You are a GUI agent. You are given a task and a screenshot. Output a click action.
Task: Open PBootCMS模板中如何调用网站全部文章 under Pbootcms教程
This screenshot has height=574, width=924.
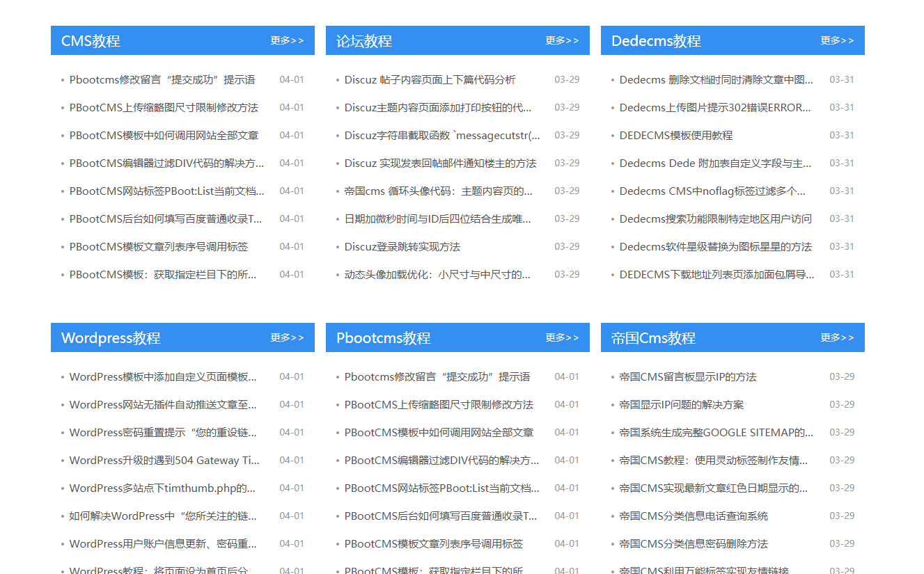tap(439, 433)
